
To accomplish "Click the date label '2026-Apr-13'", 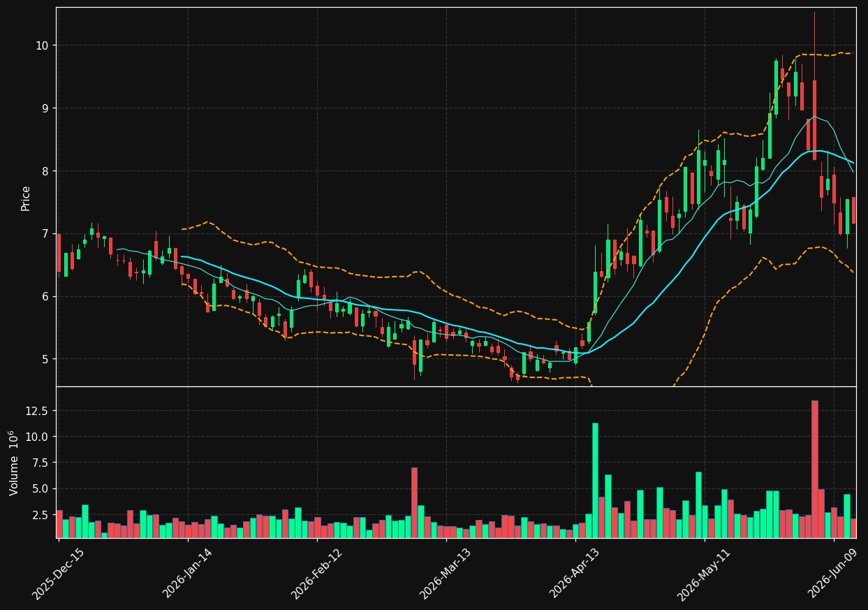I will click(x=575, y=574).
